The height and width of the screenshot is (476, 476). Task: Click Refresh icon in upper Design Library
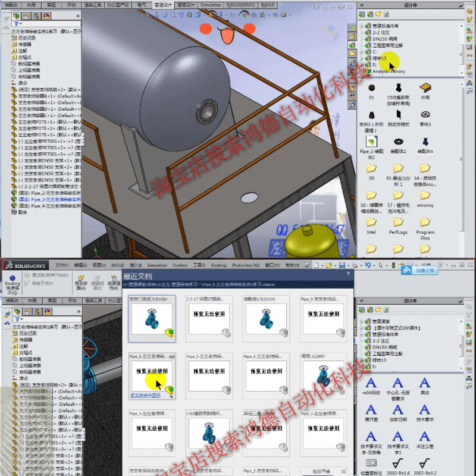pyautogui.click(x=386, y=14)
